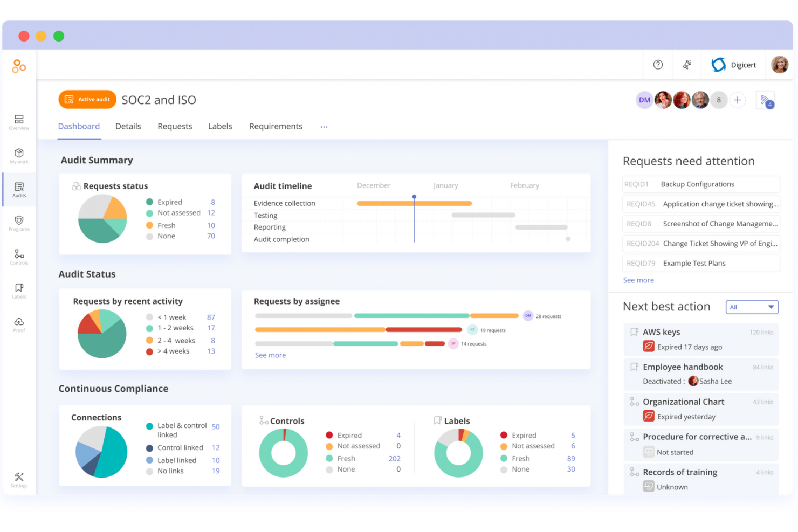Click the Sasha Lee avatar

tap(693, 381)
